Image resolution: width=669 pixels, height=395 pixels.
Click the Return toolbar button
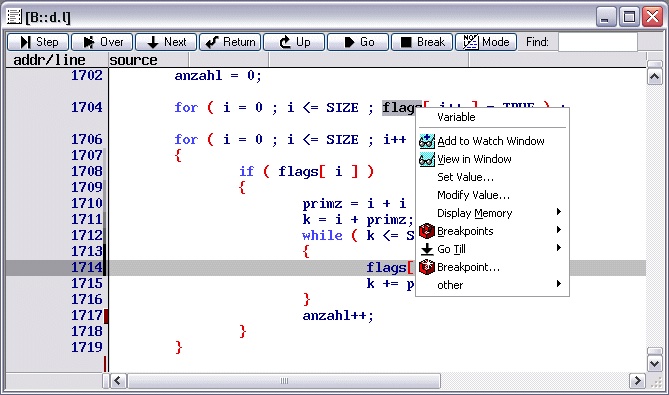[x=230, y=42]
